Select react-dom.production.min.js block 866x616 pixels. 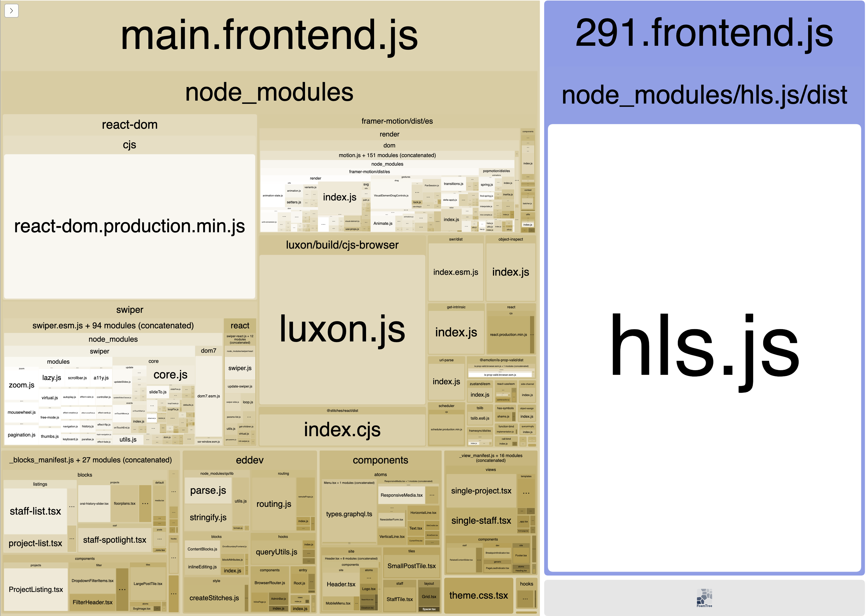tap(129, 226)
